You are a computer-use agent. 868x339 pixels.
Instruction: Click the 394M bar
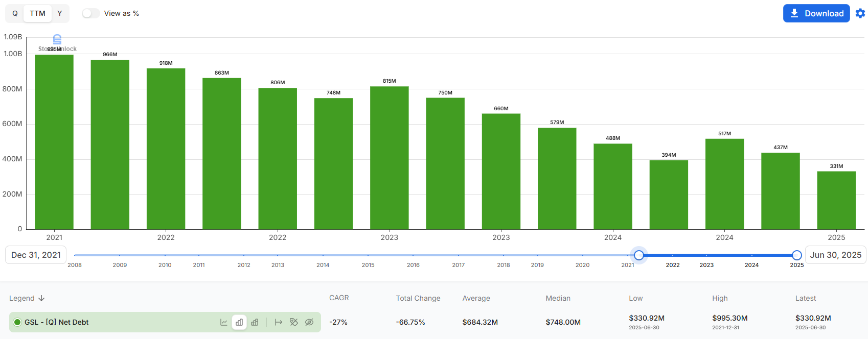point(669,195)
